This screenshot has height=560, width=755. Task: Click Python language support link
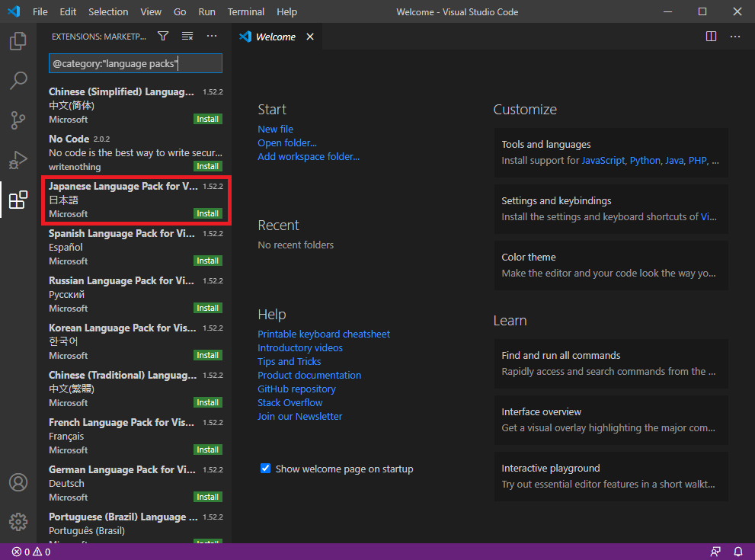(645, 160)
